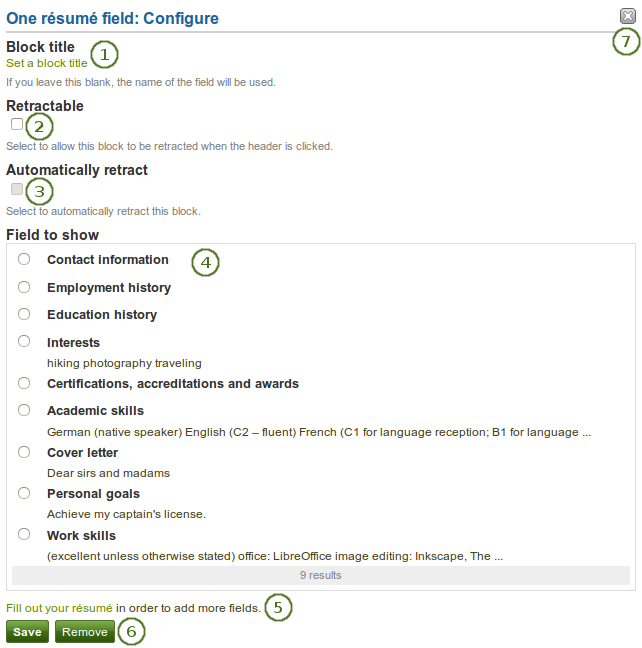This screenshot has height=648, width=642.
Task: Close the Configure dialog with X icon
Action: click(x=626, y=16)
